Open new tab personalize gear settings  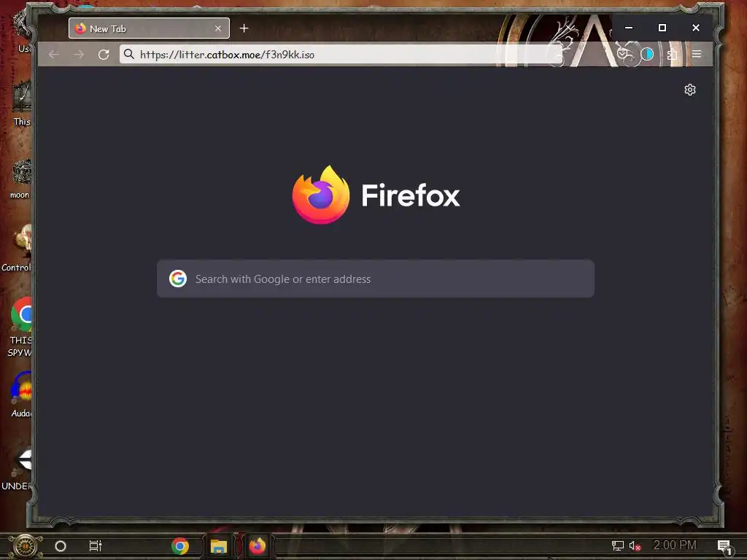click(690, 90)
